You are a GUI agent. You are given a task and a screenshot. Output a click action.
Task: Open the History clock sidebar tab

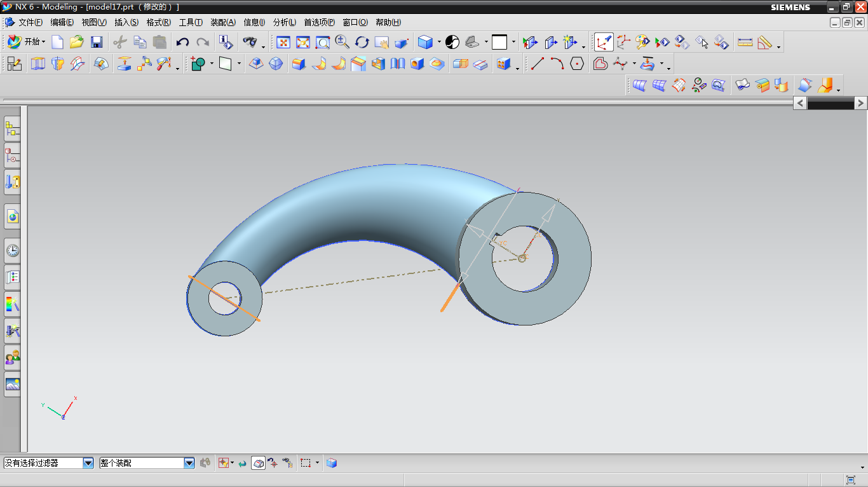click(x=13, y=250)
